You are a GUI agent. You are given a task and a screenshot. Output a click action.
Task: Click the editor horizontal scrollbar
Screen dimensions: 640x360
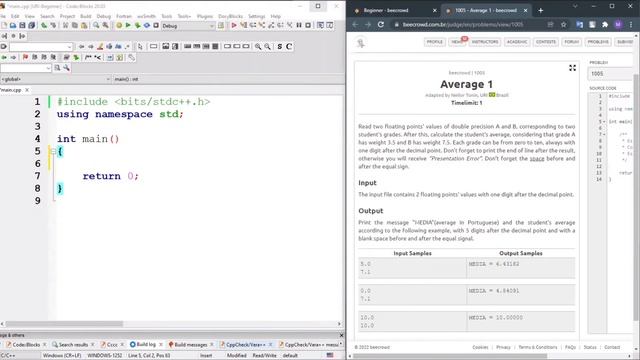pos(63,324)
